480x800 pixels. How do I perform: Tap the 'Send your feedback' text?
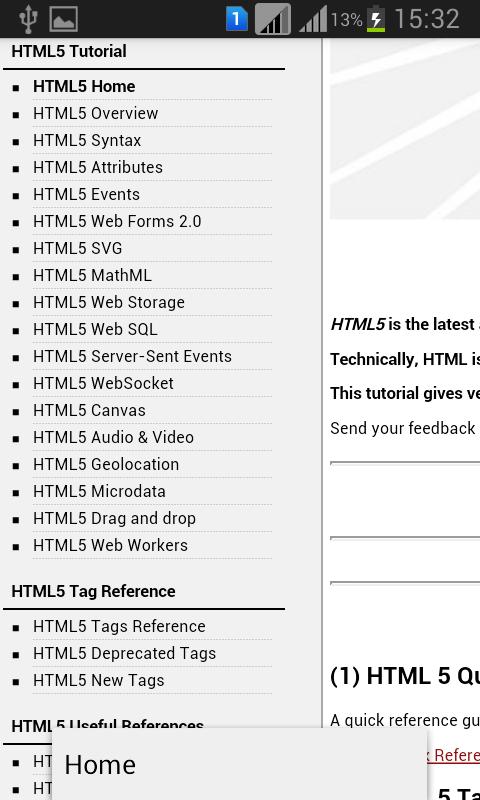click(403, 429)
